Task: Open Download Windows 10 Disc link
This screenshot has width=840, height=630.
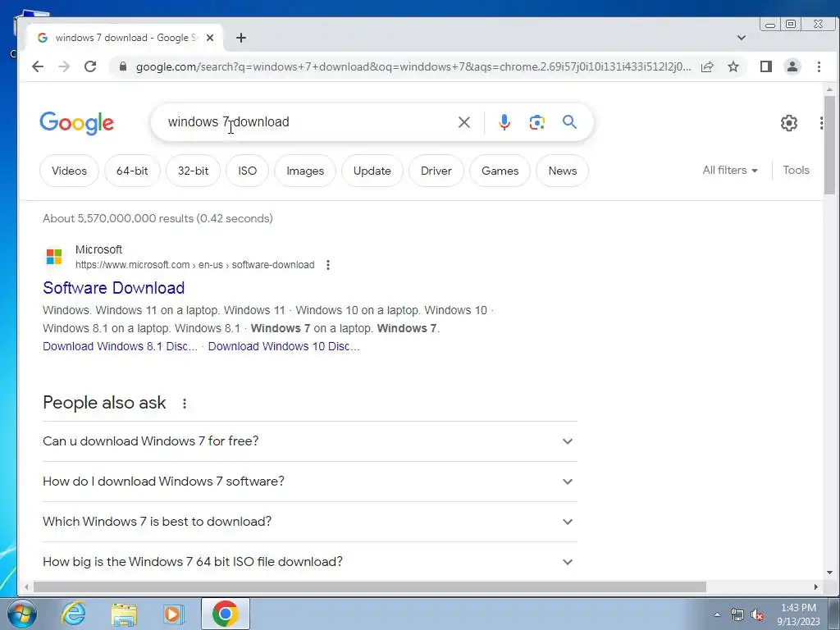Action: [283, 347]
